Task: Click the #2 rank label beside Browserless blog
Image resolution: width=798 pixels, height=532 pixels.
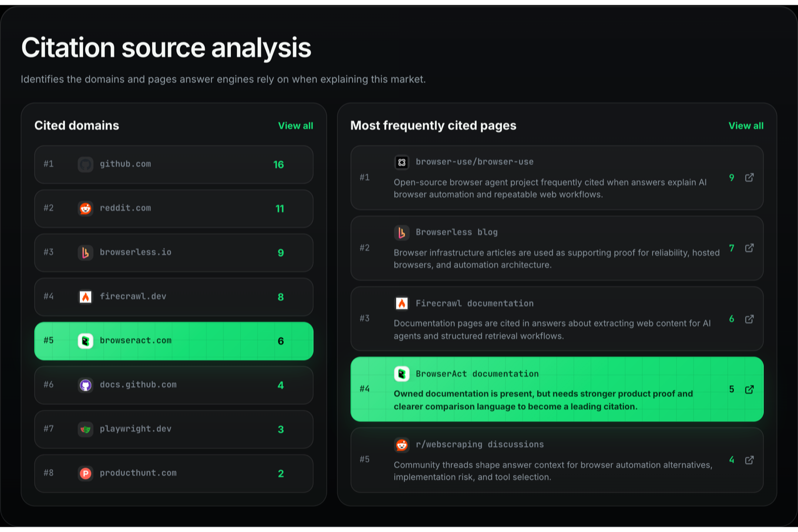Action: pyautogui.click(x=365, y=248)
